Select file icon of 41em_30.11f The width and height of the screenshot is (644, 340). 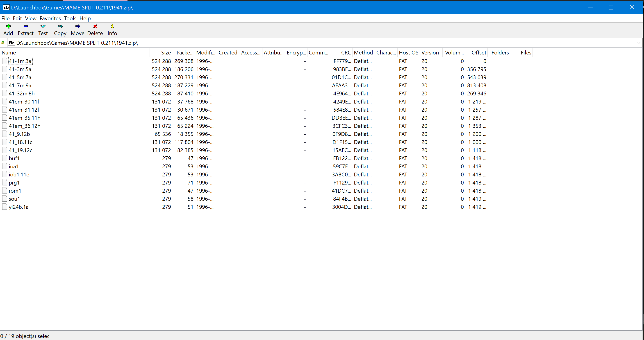pyautogui.click(x=5, y=101)
